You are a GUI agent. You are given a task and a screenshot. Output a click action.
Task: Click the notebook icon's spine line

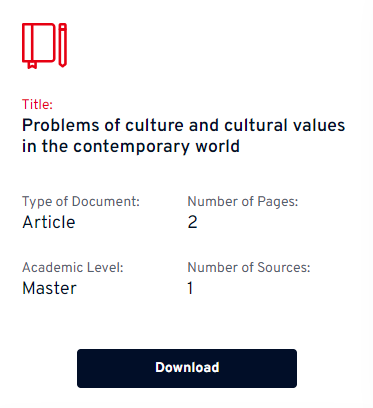coord(33,42)
